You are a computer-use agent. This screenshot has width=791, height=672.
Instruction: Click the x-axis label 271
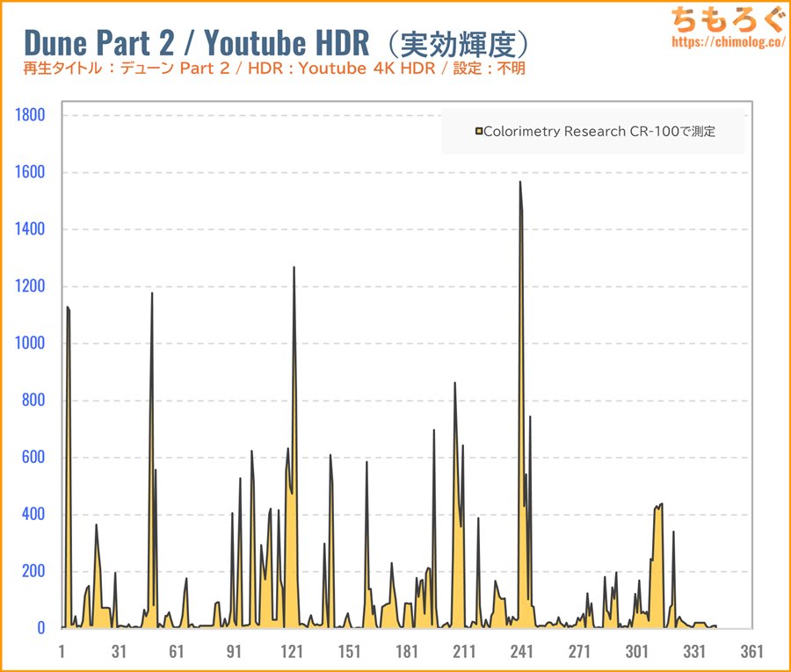(x=579, y=651)
